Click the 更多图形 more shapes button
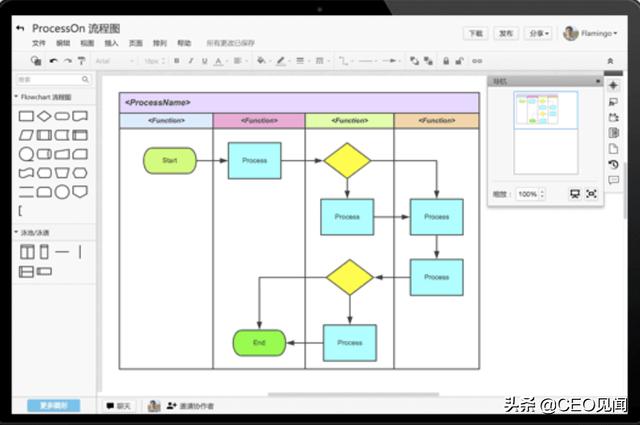The width and height of the screenshot is (640, 425). (47, 406)
